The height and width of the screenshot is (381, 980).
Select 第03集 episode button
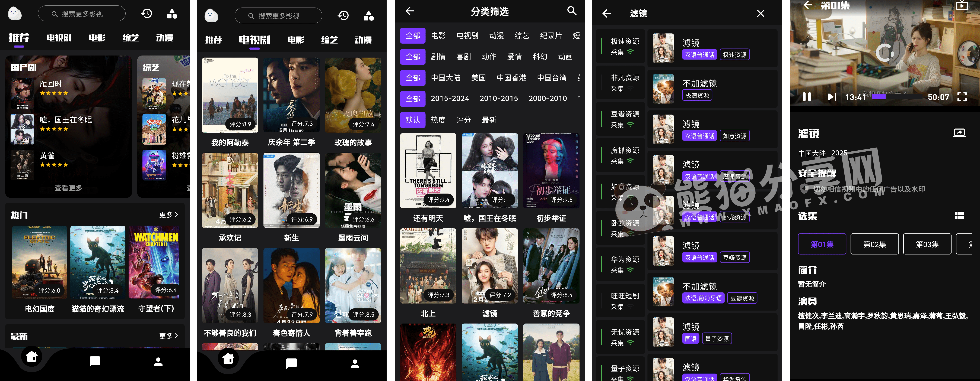tap(927, 244)
